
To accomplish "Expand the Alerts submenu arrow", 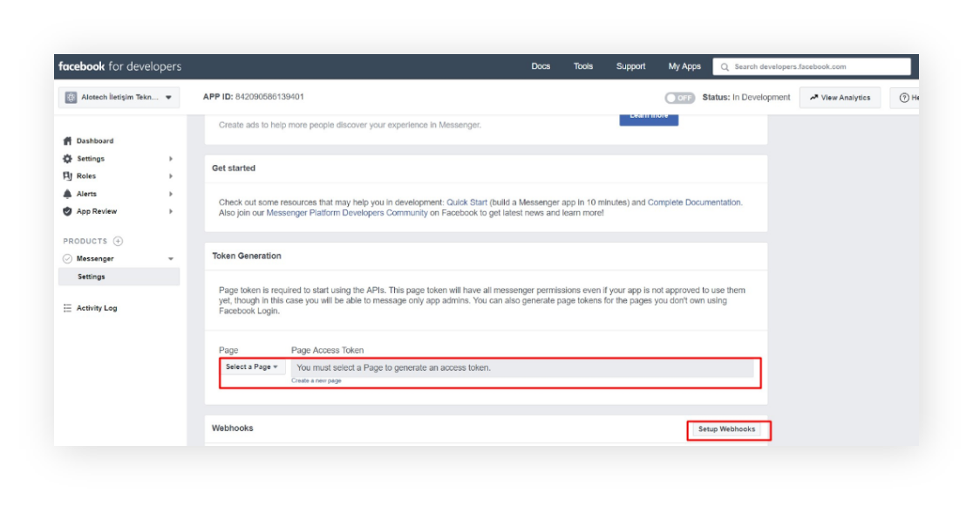I will pos(171,194).
